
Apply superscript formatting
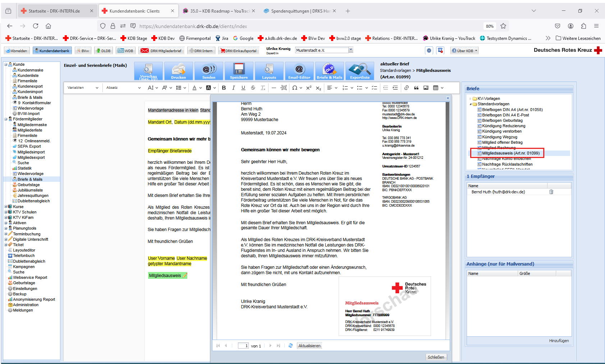click(x=309, y=88)
